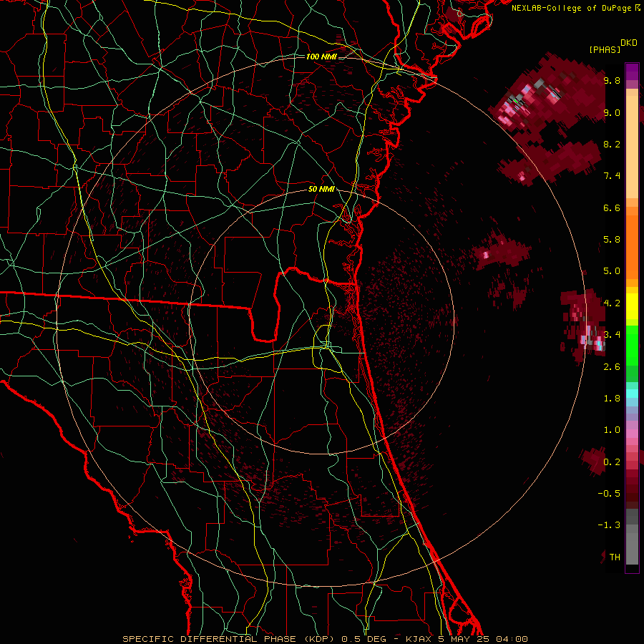Click the 0.2 legend value
This screenshot has width=644, height=644.
pos(612,462)
